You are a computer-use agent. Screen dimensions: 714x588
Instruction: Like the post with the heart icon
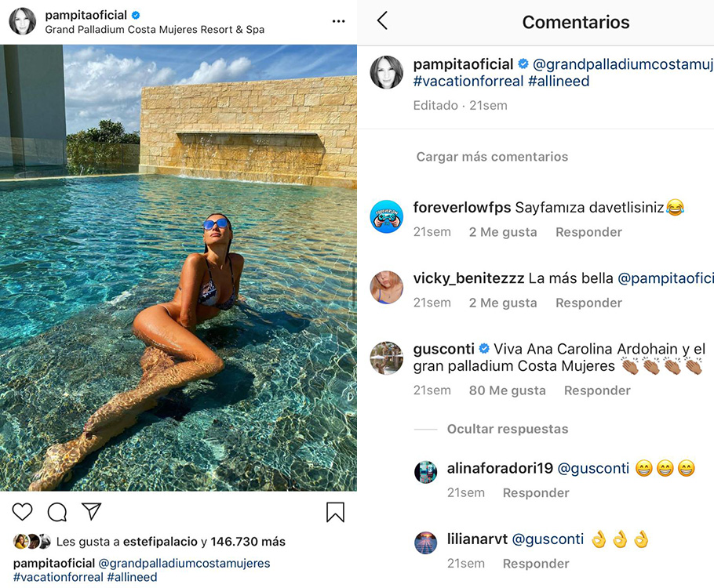point(23,512)
